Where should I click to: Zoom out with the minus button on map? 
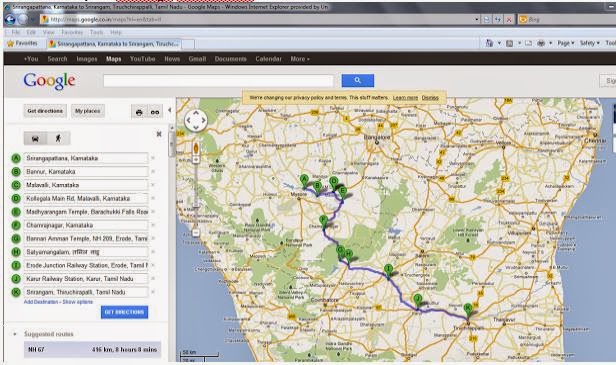click(196, 233)
